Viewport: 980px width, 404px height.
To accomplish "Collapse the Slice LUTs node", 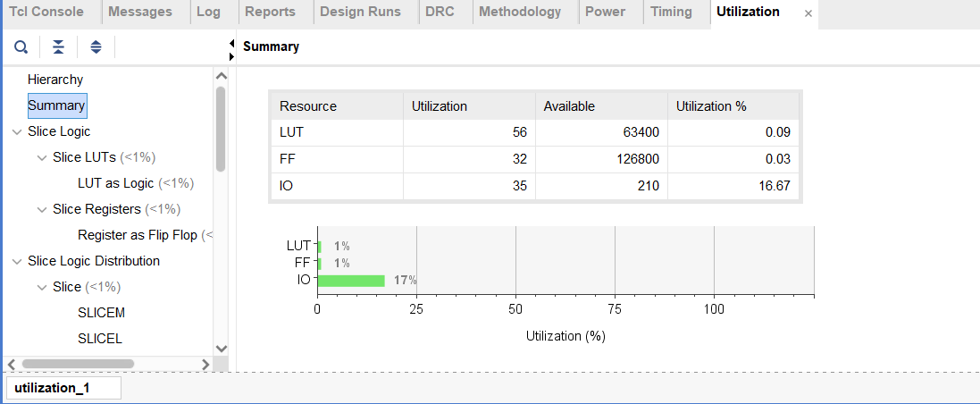I will pos(42,158).
